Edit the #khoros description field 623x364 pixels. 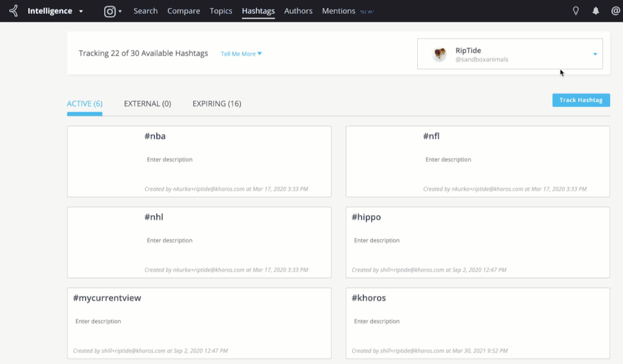(x=377, y=322)
